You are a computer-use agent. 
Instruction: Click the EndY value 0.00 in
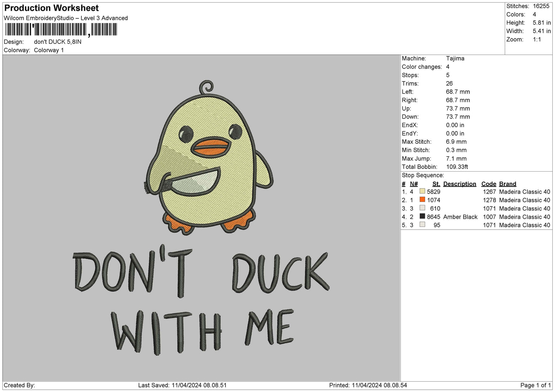coord(455,134)
